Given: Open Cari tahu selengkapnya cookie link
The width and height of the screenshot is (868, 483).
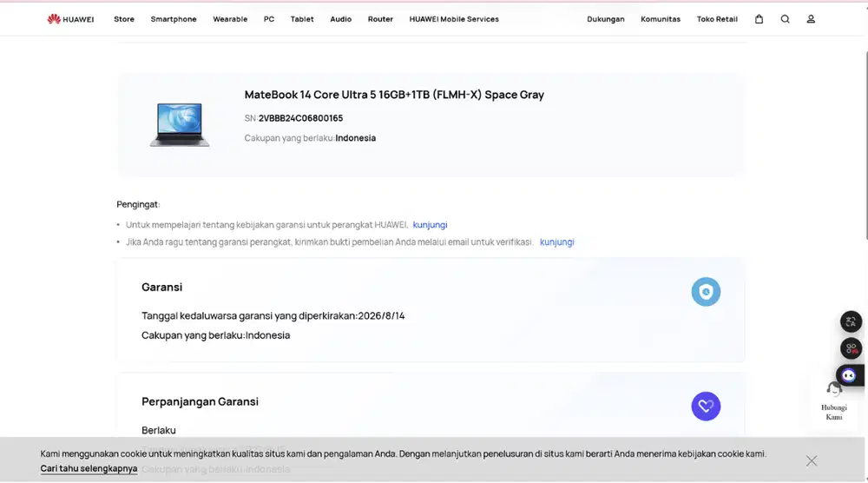Looking at the screenshot, I should 89,468.
